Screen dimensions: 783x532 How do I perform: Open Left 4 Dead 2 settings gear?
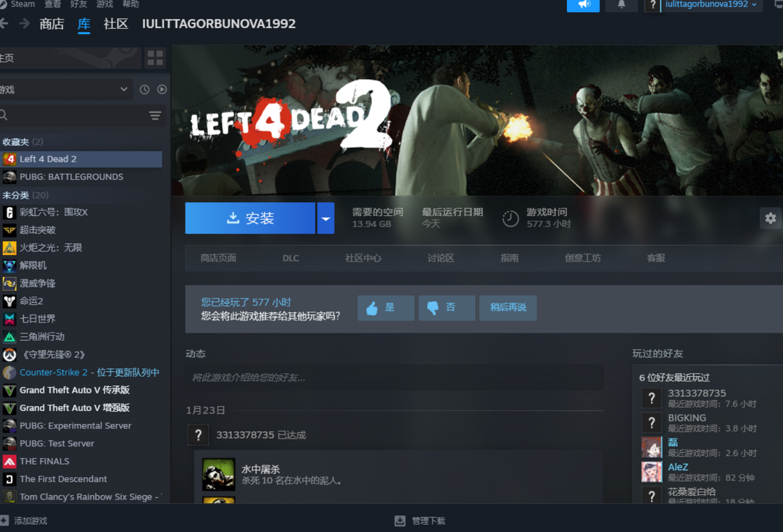[771, 218]
